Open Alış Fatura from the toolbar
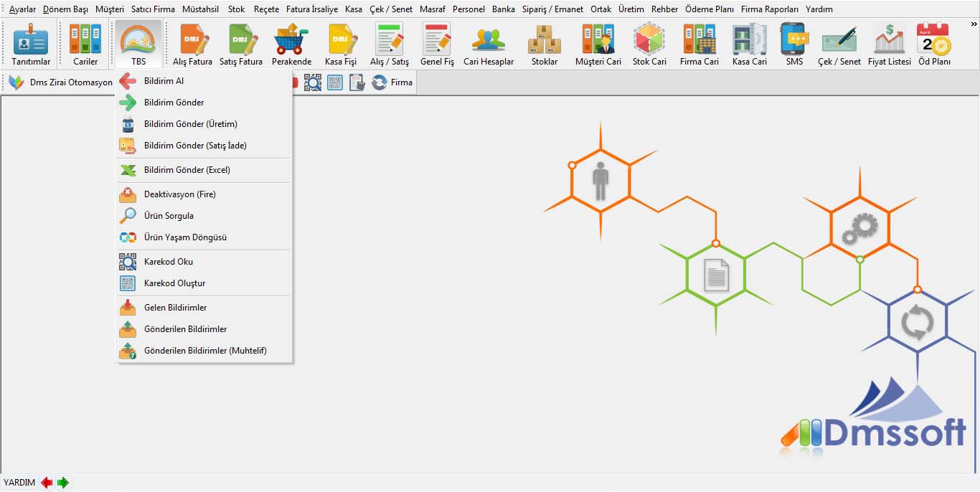 pyautogui.click(x=192, y=44)
